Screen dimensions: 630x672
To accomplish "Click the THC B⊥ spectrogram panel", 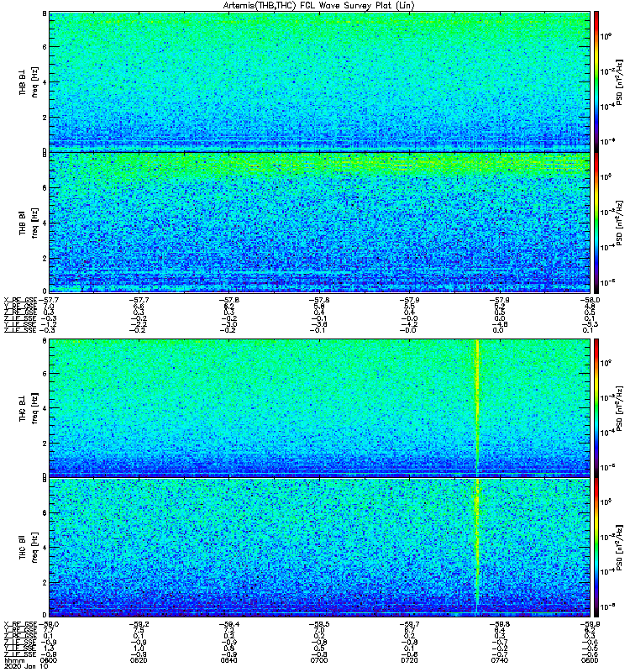I will coord(320,407).
